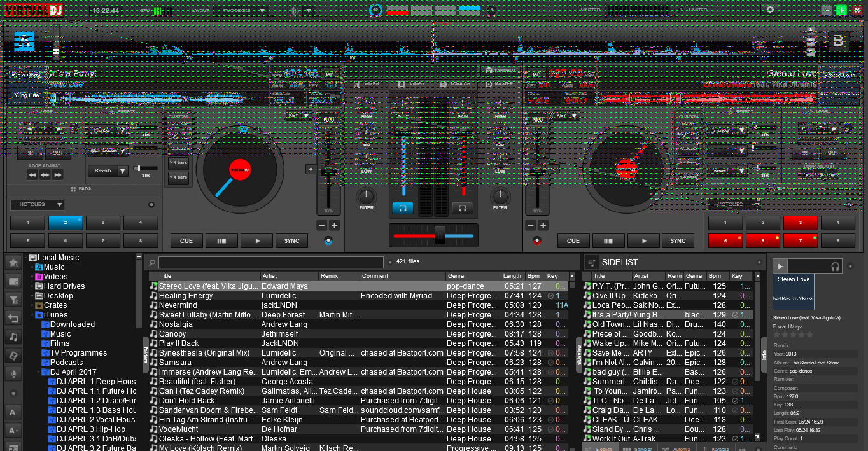Collapse the DJ April 2017 folder

pos(38,372)
